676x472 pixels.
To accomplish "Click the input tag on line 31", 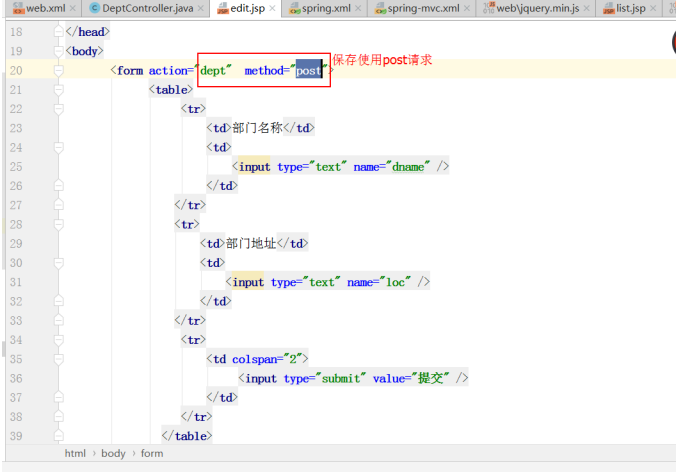I will (248, 282).
